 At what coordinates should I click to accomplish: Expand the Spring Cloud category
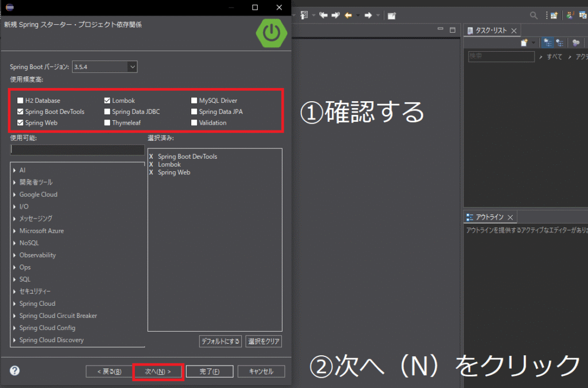(x=14, y=304)
